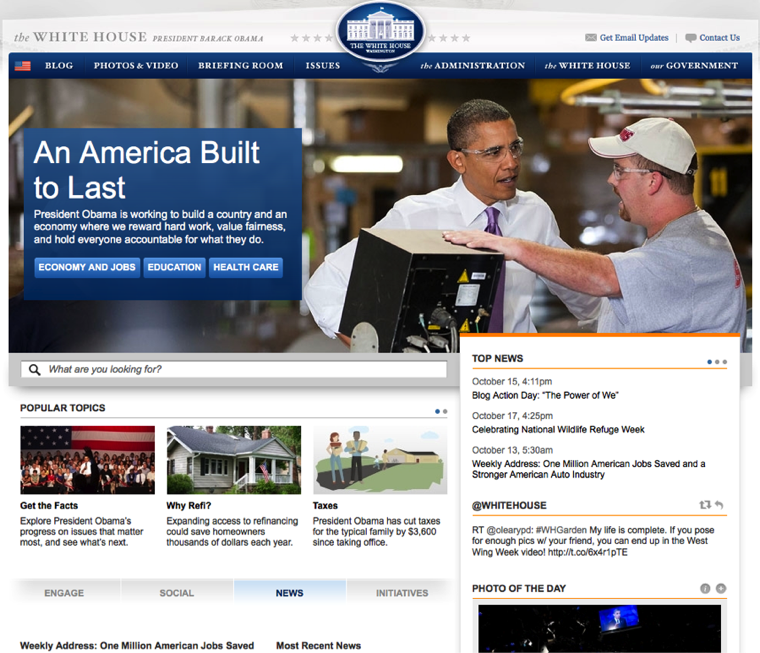Open the Why Refi house thumbnail
Image resolution: width=760 pixels, height=653 pixels.
coord(234,460)
